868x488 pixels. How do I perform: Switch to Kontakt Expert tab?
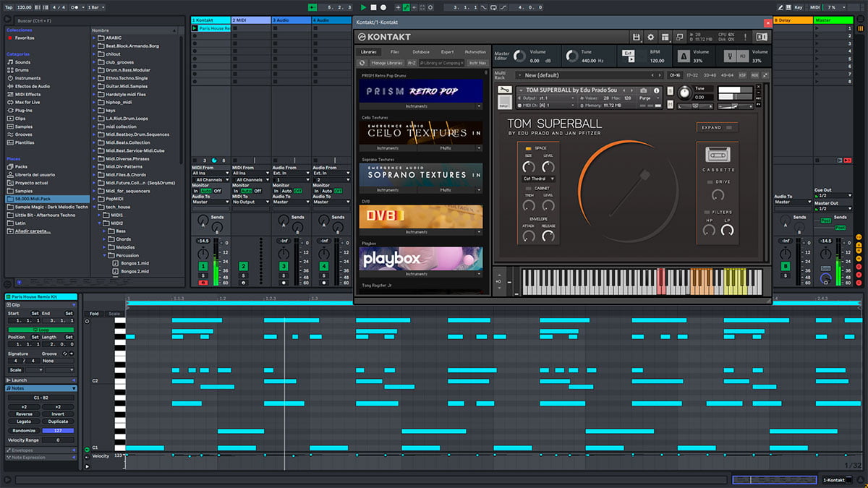click(447, 52)
